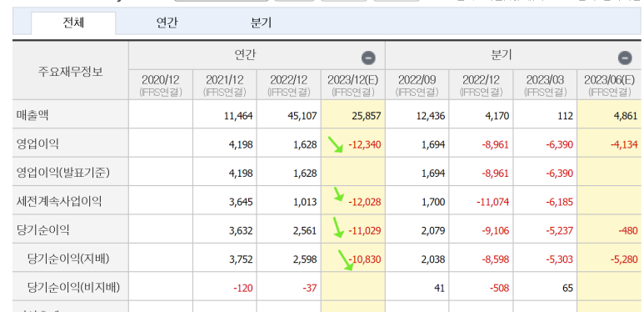Click 당기순이익(지배) value -5,303
The width and height of the screenshot is (644, 312).
click(559, 259)
